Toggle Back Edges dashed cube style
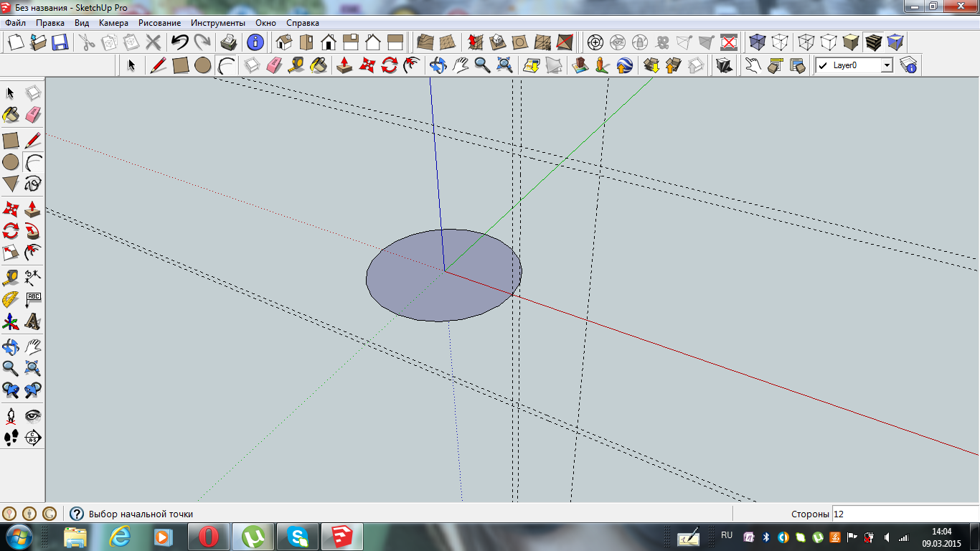This screenshot has width=980, height=551. [780, 42]
